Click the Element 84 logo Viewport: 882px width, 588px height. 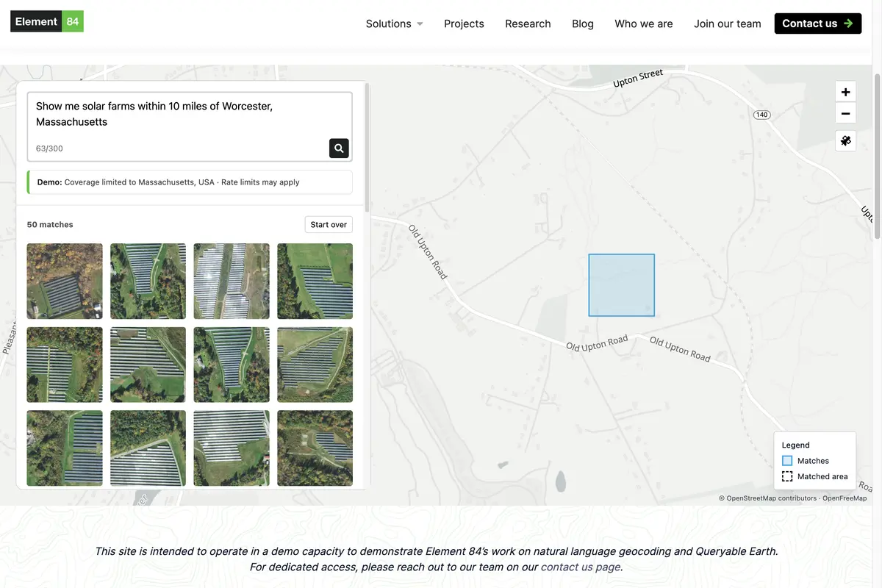click(47, 22)
